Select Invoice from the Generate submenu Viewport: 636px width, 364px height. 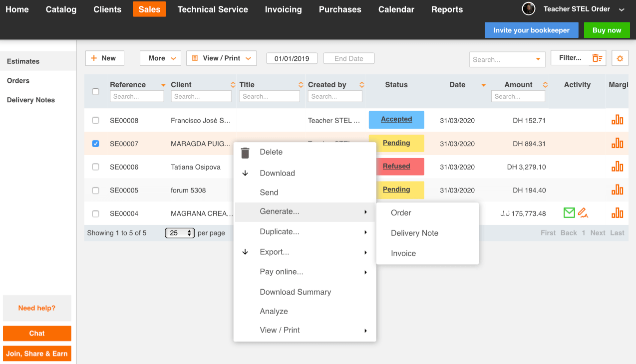tap(403, 253)
